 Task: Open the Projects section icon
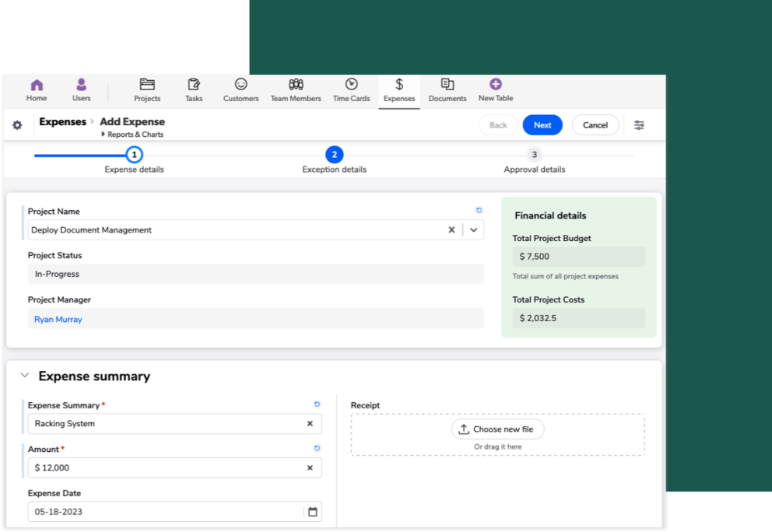click(x=147, y=86)
